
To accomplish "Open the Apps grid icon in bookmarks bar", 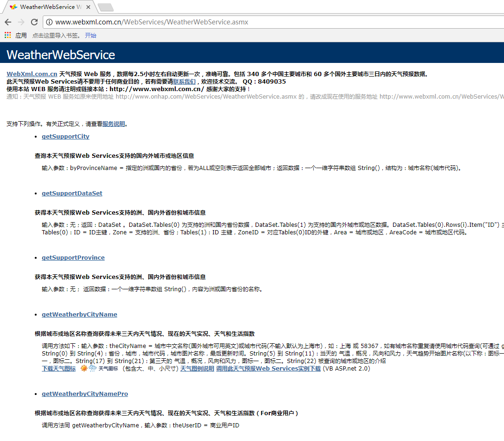I will point(8,35).
